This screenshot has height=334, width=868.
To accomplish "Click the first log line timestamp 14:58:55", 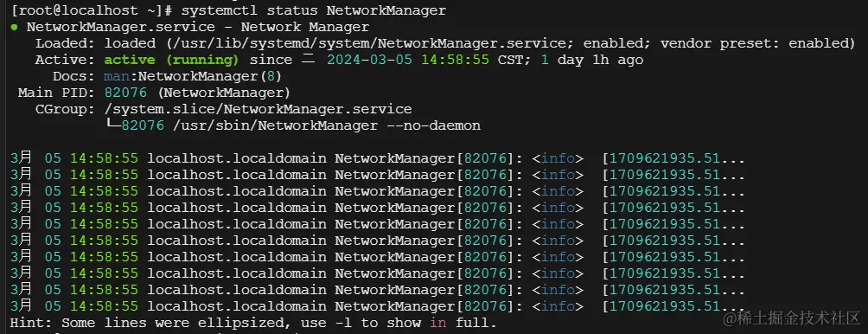I will tap(104, 158).
